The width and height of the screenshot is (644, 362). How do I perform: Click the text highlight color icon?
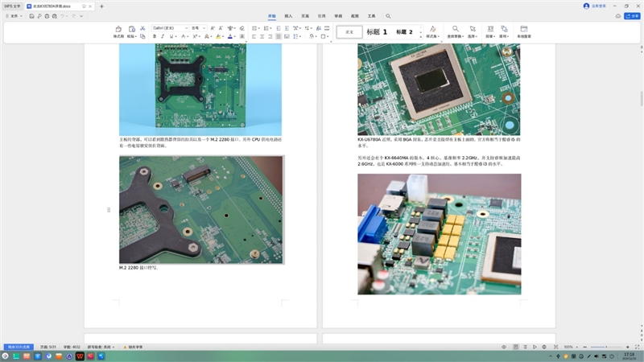[x=217, y=36]
